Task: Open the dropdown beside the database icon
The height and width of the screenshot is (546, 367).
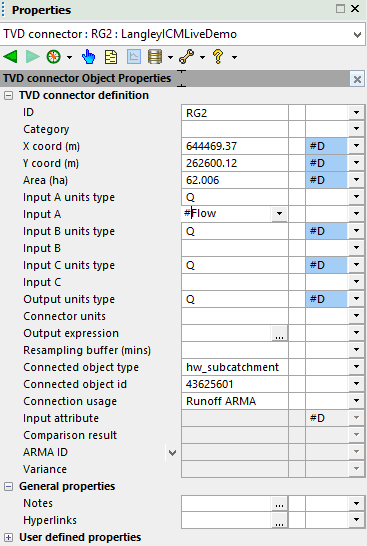Action: (x=170, y=57)
